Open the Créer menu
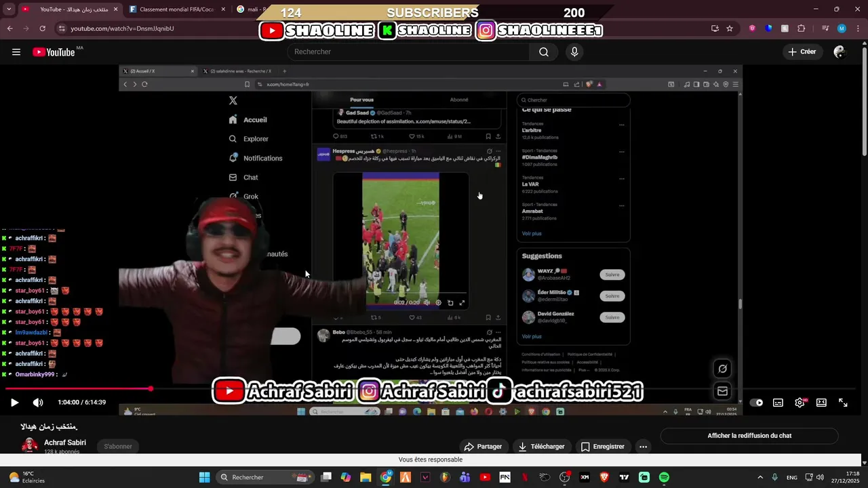Image resolution: width=868 pixels, height=488 pixels. [802, 52]
